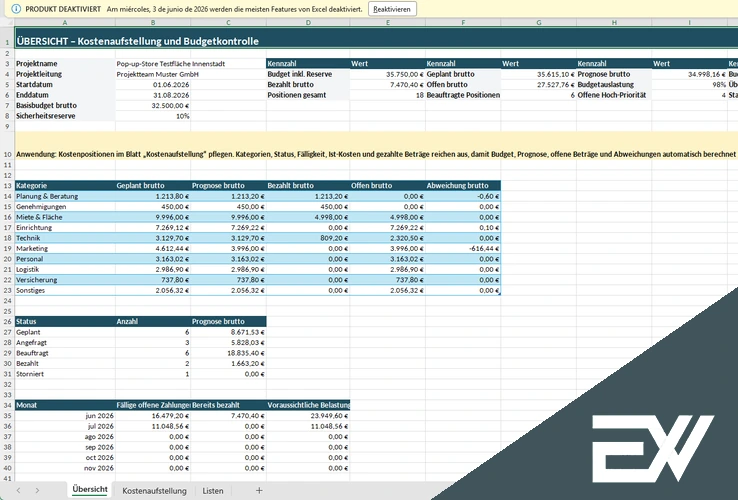Select the Übersicht sheet tab
Screen dimensions: 738x500
[x=90, y=490]
